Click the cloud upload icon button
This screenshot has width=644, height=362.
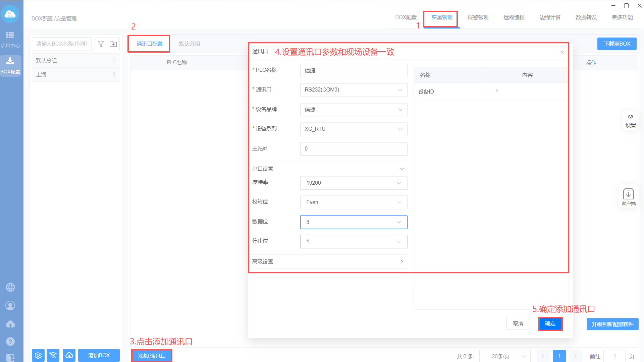pyautogui.click(x=69, y=355)
